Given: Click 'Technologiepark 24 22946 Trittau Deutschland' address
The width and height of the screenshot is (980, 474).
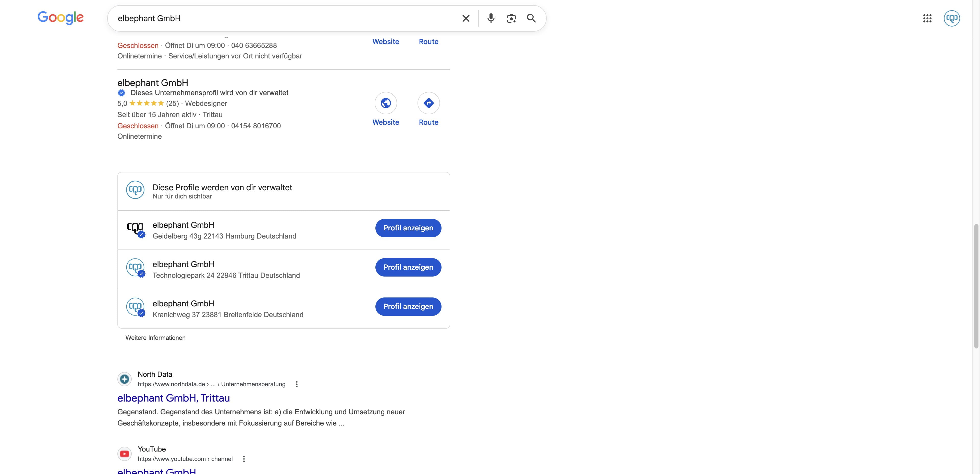Looking at the screenshot, I should [226, 276].
